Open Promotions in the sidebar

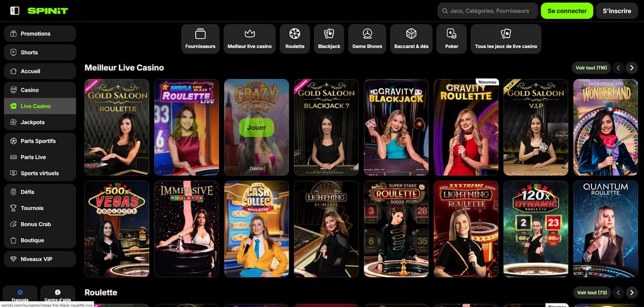40,34
